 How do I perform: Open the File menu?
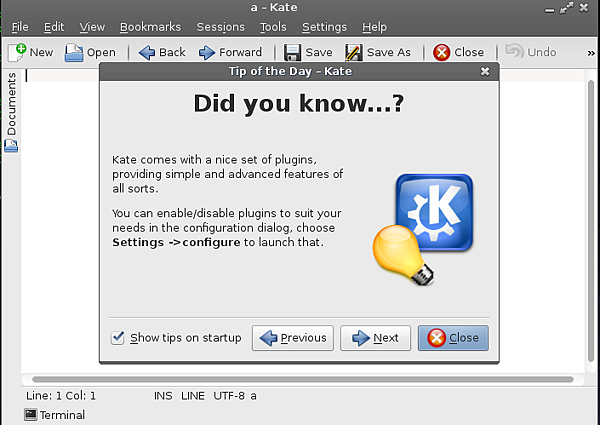click(20, 27)
